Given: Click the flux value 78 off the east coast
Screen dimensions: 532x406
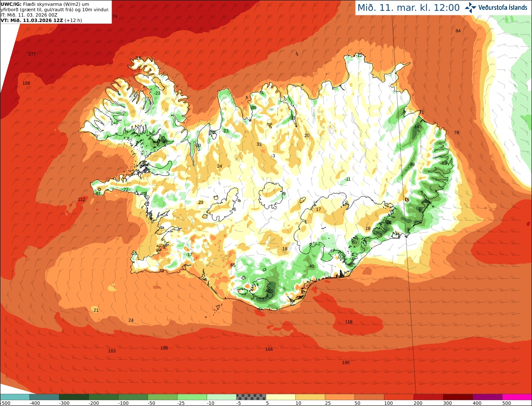Looking at the screenshot, I should (x=456, y=133).
